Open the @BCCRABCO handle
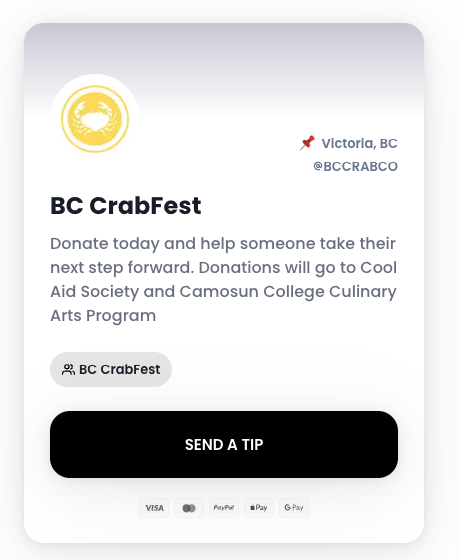The image size is (460, 560). coord(355,166)
